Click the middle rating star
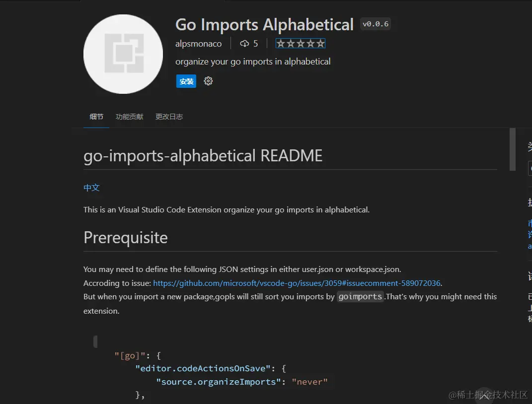Screen dimensions: 532x404 point(301,44)
